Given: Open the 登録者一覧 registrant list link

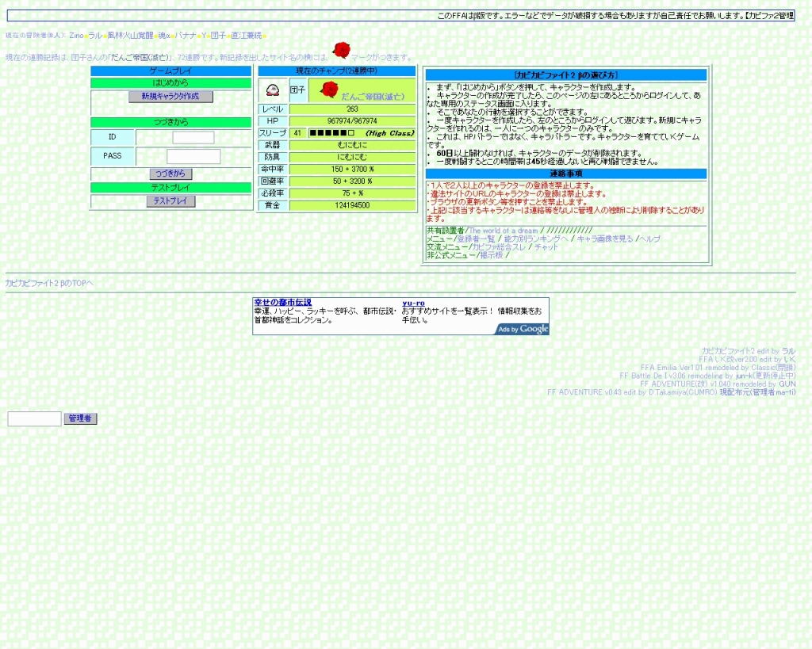Looking at the screenshot, I should [x=476, y=239].
